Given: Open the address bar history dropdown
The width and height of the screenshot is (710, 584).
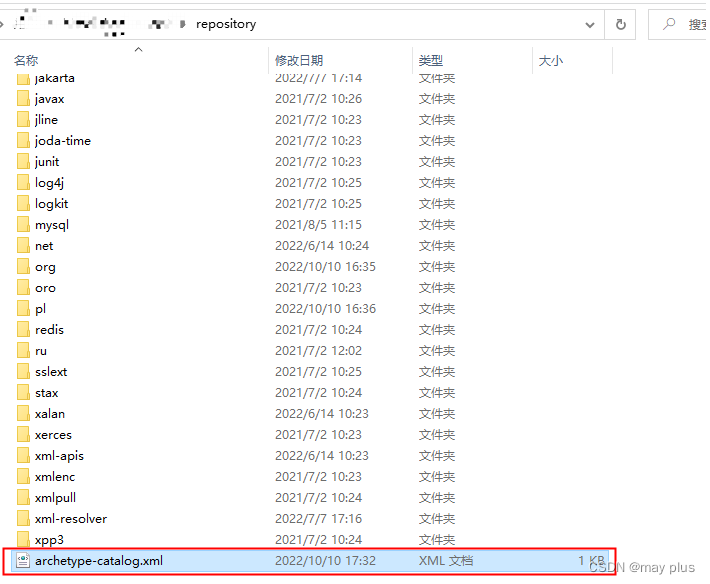Looking at the screenshot, I should pyautogui.click(x=590, y=25).
